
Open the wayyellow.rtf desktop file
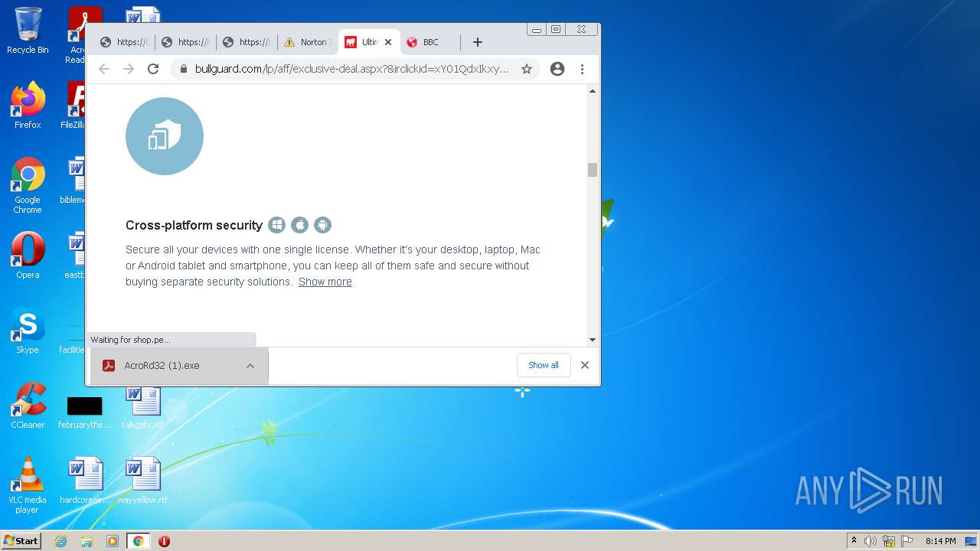[142, 481]
